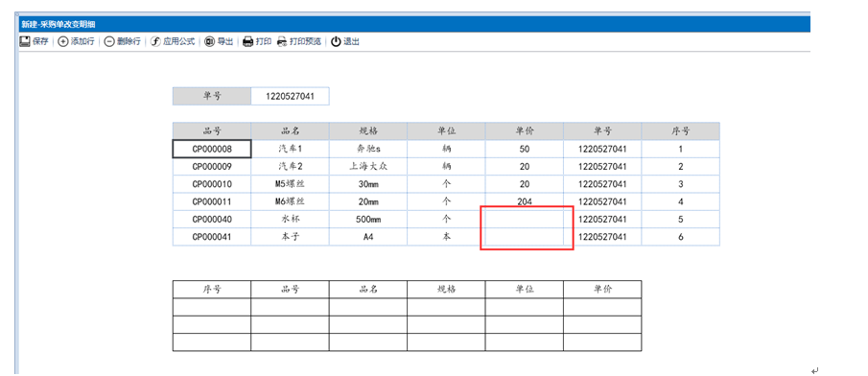Image resolution: width=868 pixels, height=376 pixels.
Task: Click the 保存 save disk icon
Action: click(24, 41)
